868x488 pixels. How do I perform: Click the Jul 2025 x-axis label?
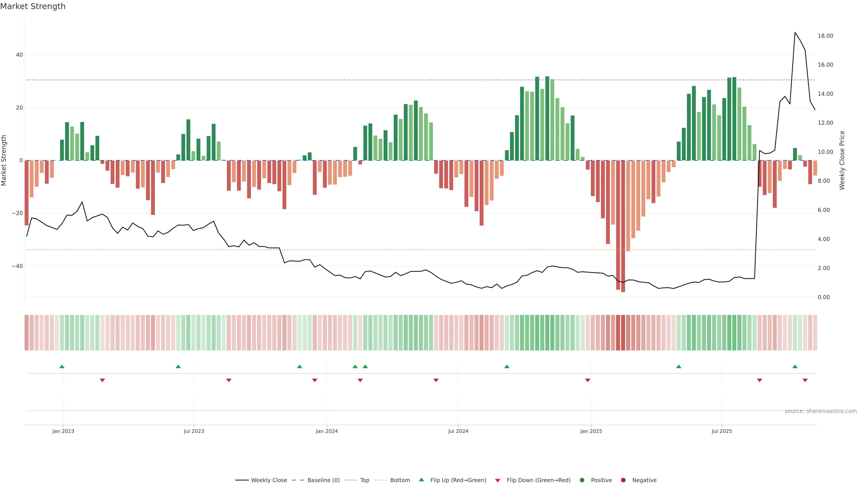click(x=722, y=431)
